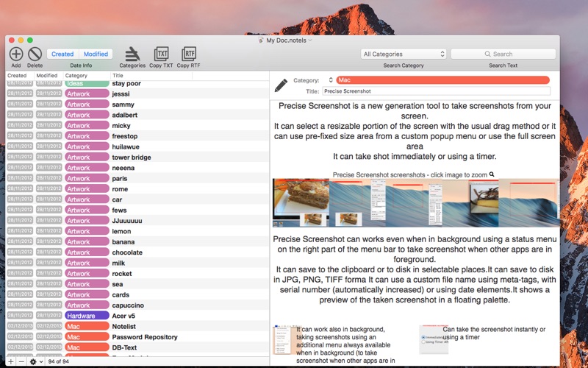Select the tower bridge note row
The width and height of the screenshot is (588, 368).
point(132,157)
